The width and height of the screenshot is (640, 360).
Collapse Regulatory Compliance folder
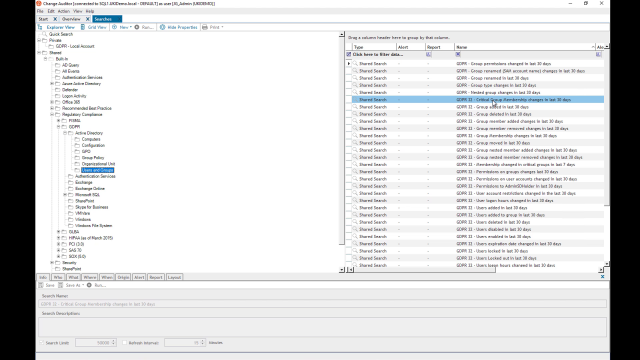[52, 114]
